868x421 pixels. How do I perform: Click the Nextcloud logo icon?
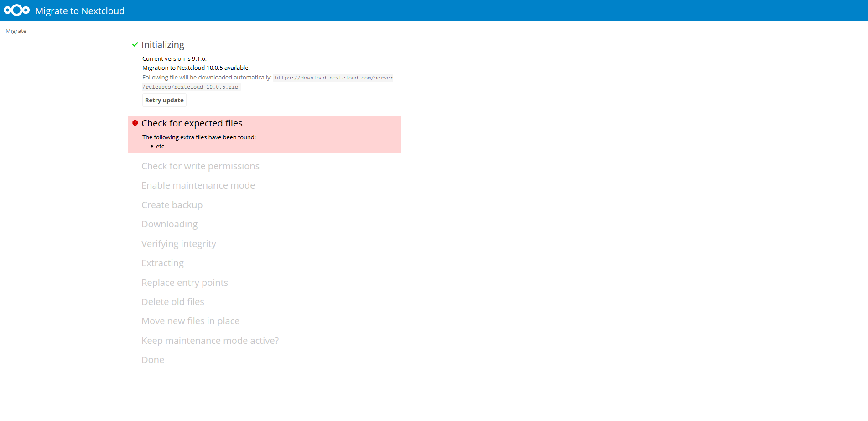pyautogui.click(x=17, y=10)
